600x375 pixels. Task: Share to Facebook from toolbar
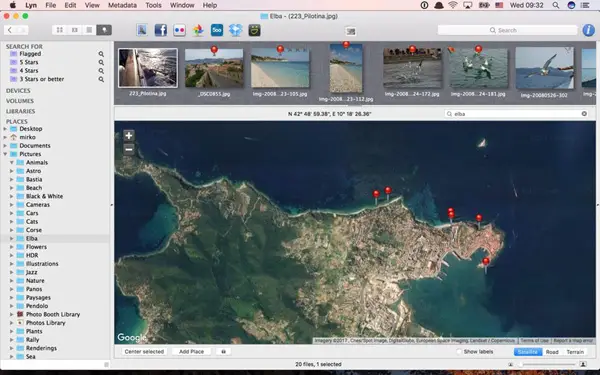pyautogui.click(x=161, y=30)
